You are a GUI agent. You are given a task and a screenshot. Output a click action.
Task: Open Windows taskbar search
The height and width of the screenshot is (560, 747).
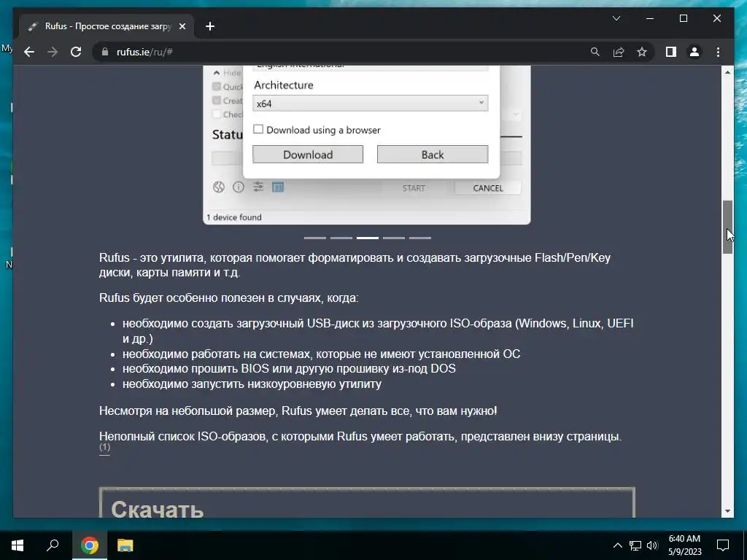tap(53, 545)
